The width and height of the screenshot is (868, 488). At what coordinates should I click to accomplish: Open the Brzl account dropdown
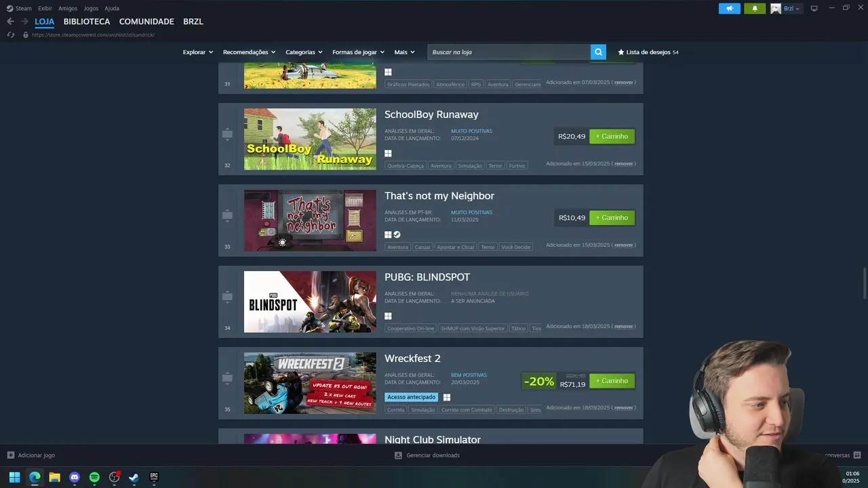click(791, 8)
